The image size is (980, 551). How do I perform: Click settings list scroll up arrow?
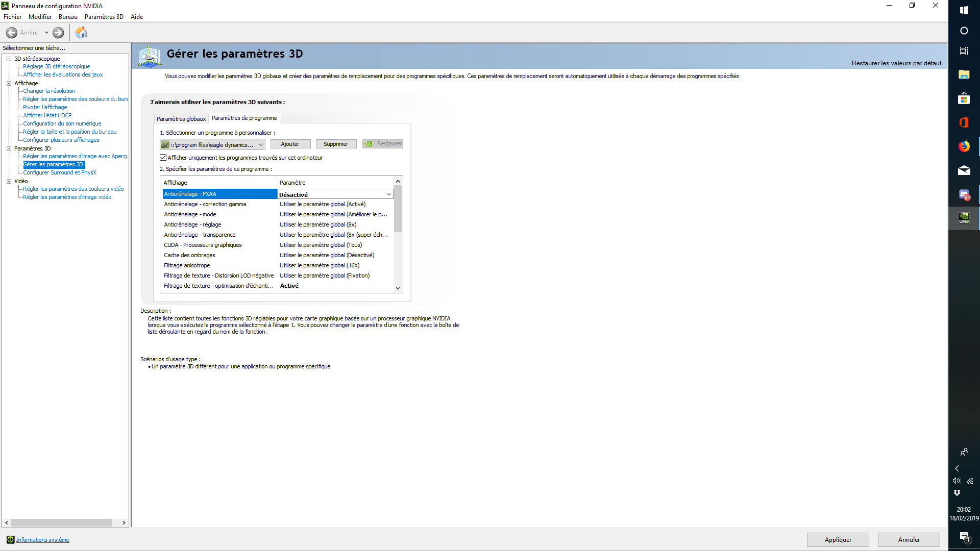398,181
